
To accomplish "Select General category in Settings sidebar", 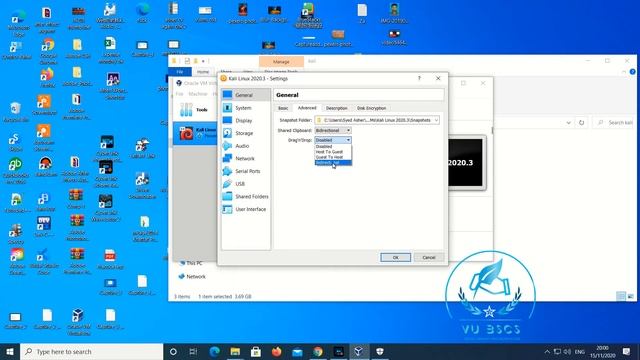I will 245,95.
